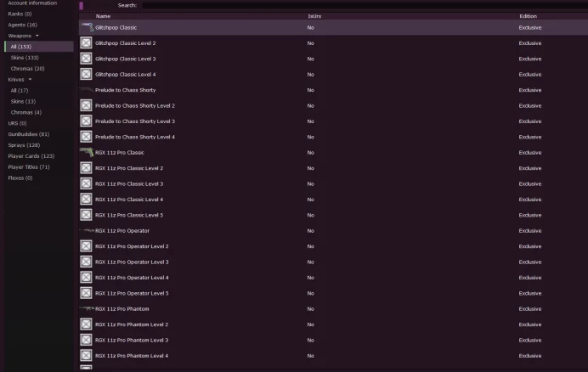Viewport: 588px width, 372px height.
Task: Click placeholder icon for RGX Pro Phantom Level 4
Action: pyautogui.click(x=87, y=356)
